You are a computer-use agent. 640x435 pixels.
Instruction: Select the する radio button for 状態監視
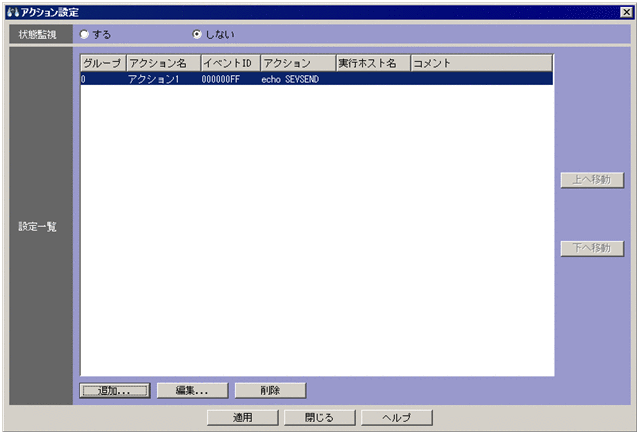84,35
